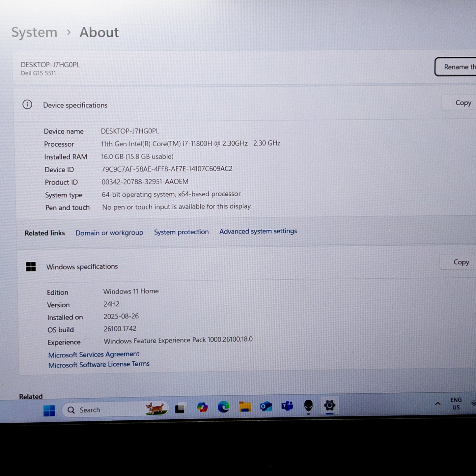
Task: Open System protection link
Action: pyautogui.click(x=182, y=232)
